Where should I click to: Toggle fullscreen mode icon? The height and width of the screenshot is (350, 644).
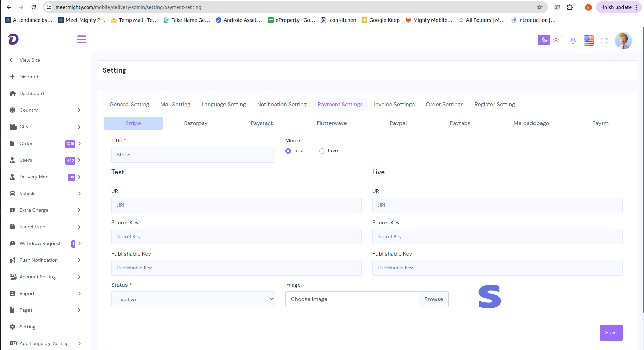604,41
